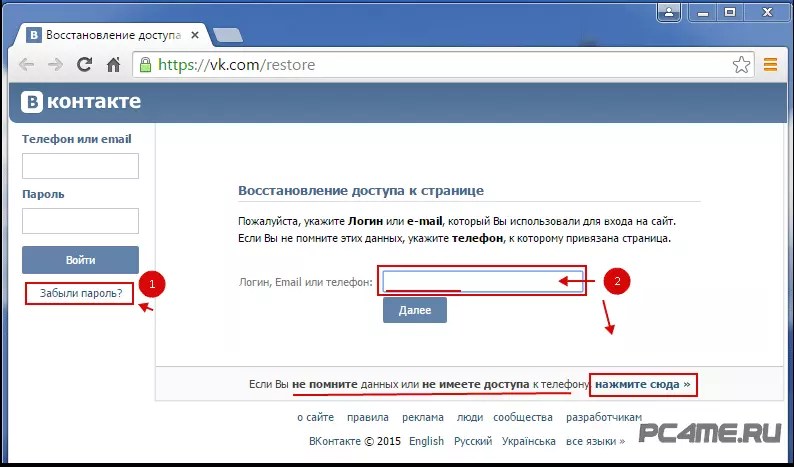Switch language to English

point(426,441)
